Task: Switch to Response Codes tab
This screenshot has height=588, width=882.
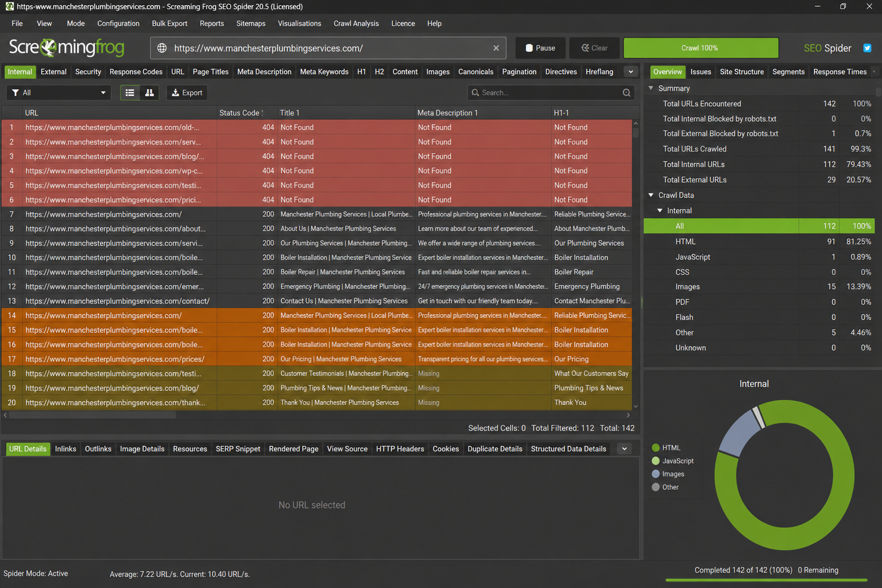Action: 136,72
